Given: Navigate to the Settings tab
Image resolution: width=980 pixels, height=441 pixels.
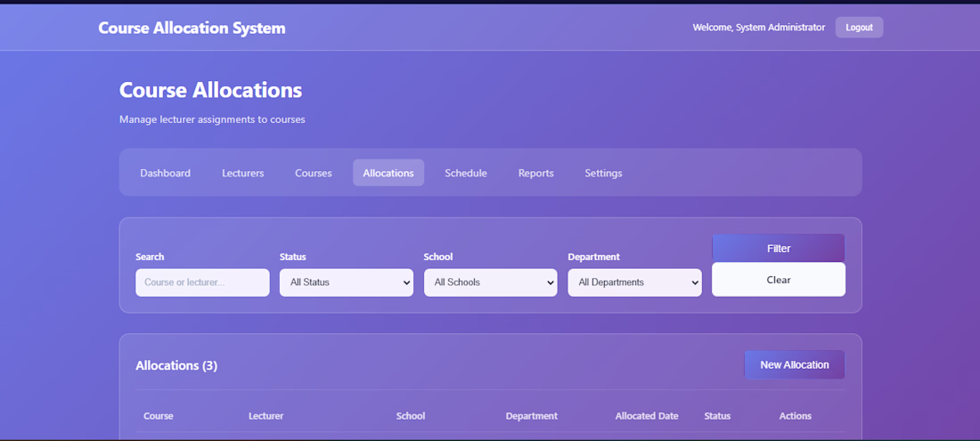Looking at the screenshot, I should [x=603, y=173].
